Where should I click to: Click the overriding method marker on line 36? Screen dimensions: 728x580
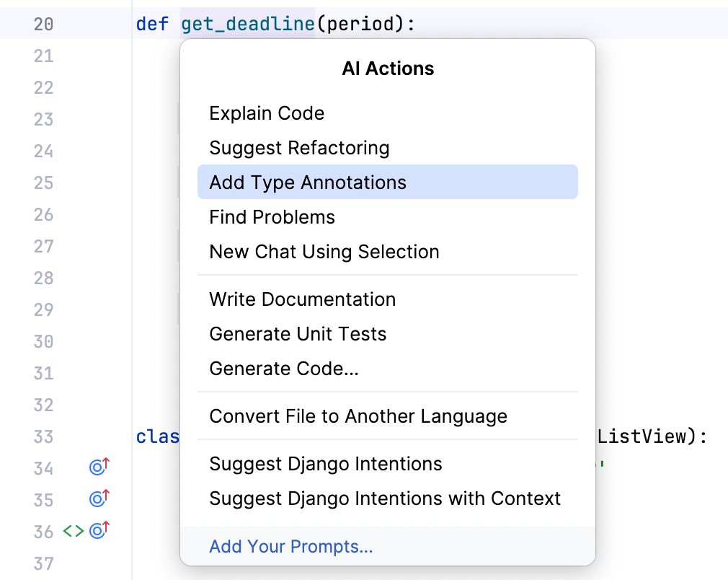coord(97,531)
